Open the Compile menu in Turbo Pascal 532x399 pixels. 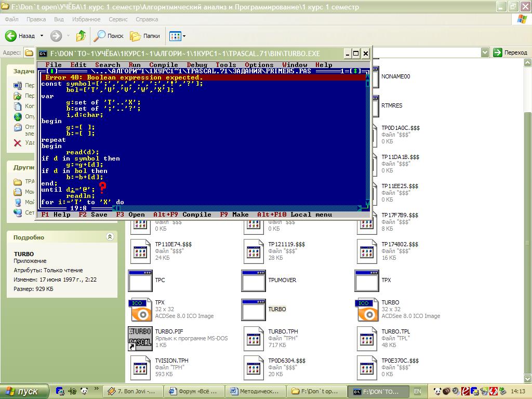(164, 65)
